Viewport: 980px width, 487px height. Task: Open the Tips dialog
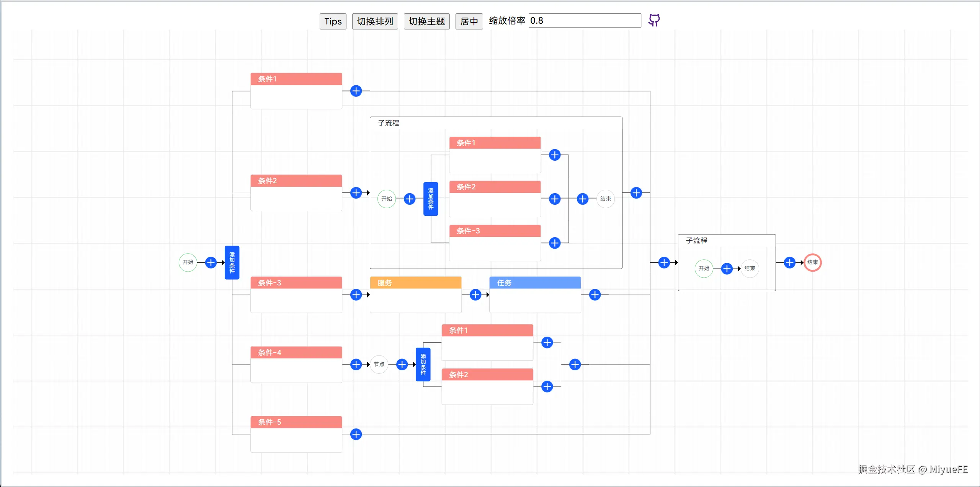pyautogui.click(x=332, y=21)
